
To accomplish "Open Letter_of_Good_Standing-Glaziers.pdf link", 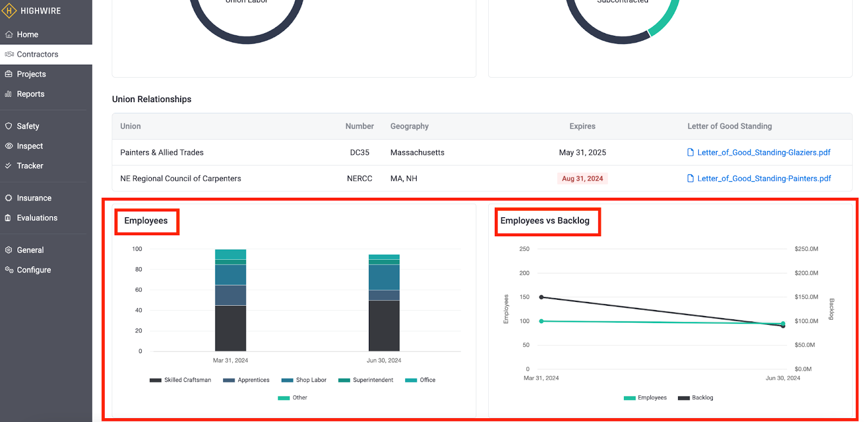I will click(x=763, y=153).
